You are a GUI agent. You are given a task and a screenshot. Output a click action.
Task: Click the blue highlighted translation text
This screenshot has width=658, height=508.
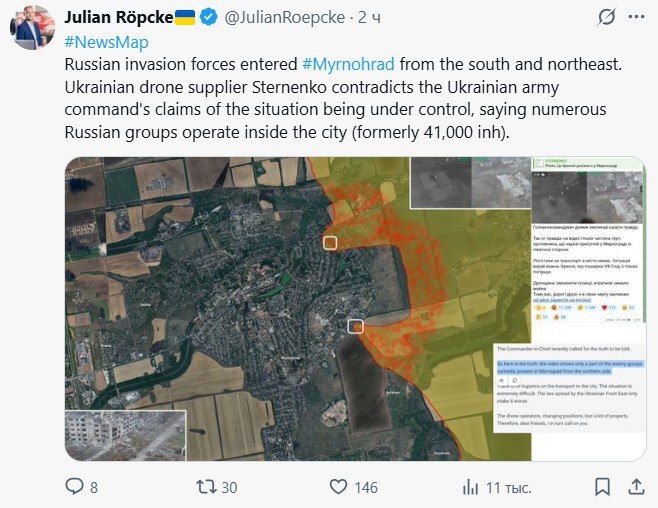pyautogui.click(x=569, y=370)
